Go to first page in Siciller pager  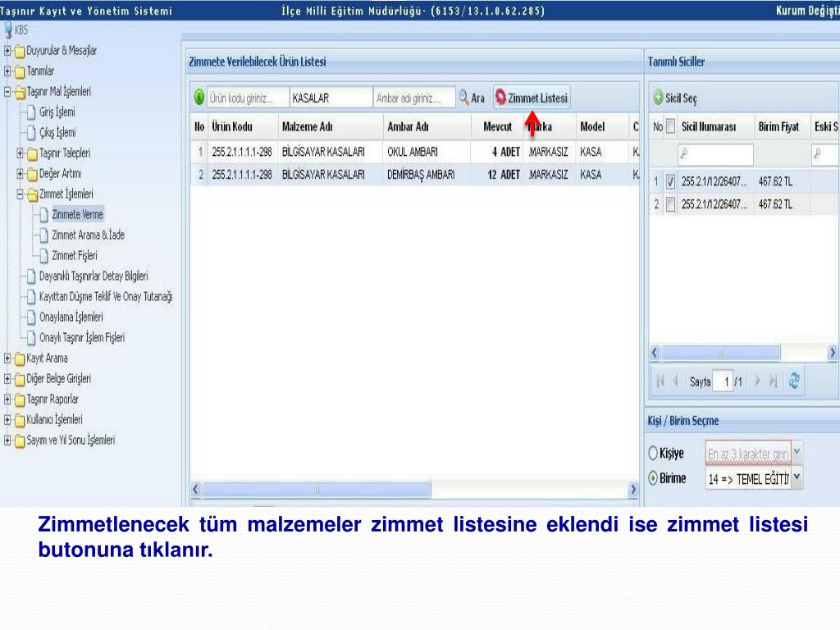[x=660, y=381]
